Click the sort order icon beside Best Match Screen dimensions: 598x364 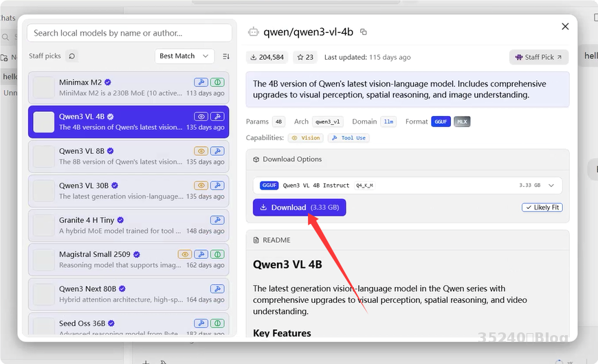[226, 56]
